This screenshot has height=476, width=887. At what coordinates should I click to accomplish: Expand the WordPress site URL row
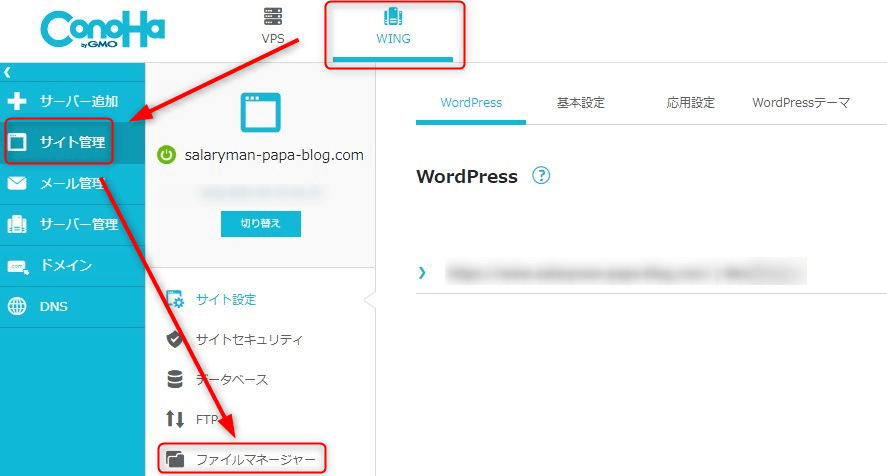pyautogui.click(x=422, y=273)
